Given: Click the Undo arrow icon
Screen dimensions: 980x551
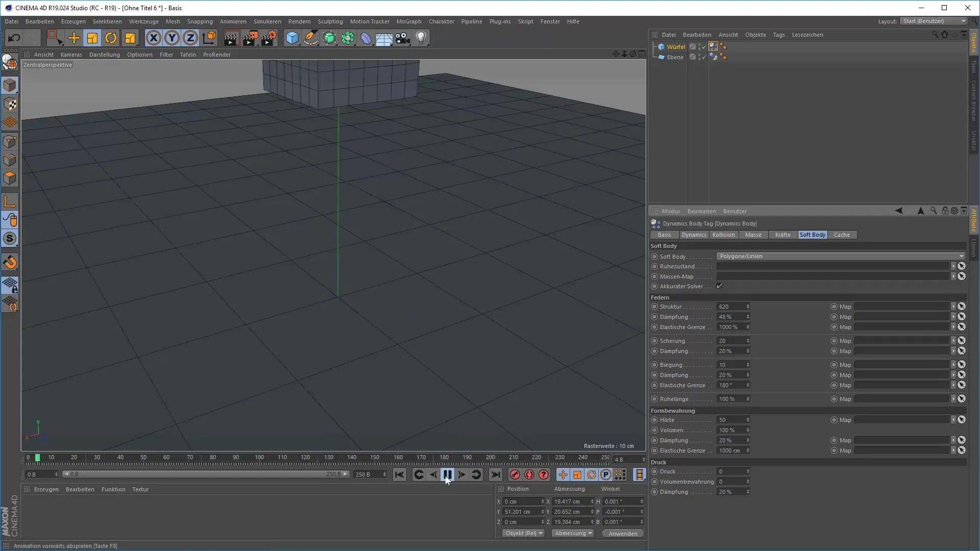Looking at the screenshot, I should tap(14, 38).
